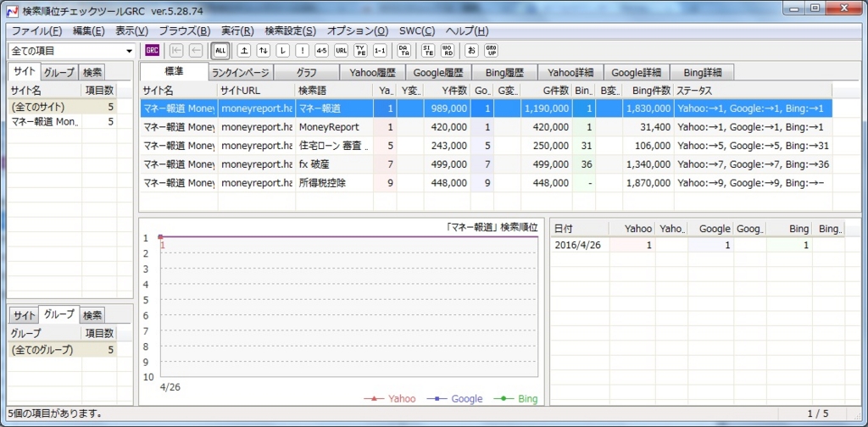Click the 1,830,000 Bing count cell

point(648,108)
